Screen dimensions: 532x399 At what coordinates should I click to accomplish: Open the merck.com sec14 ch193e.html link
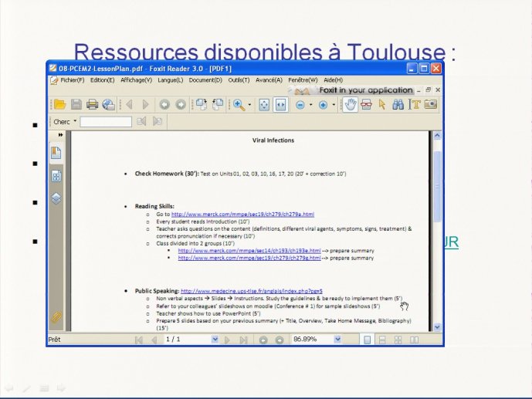[x=249, y=251]
